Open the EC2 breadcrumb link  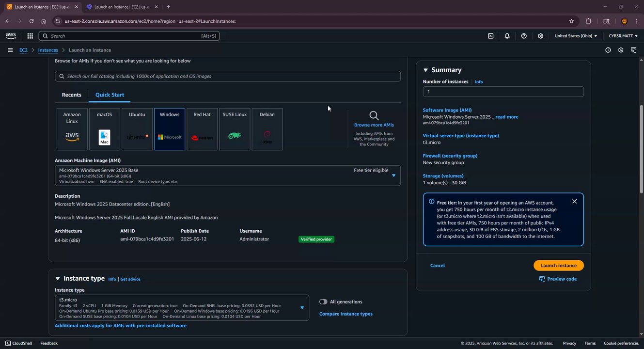[x=23, y=50]
